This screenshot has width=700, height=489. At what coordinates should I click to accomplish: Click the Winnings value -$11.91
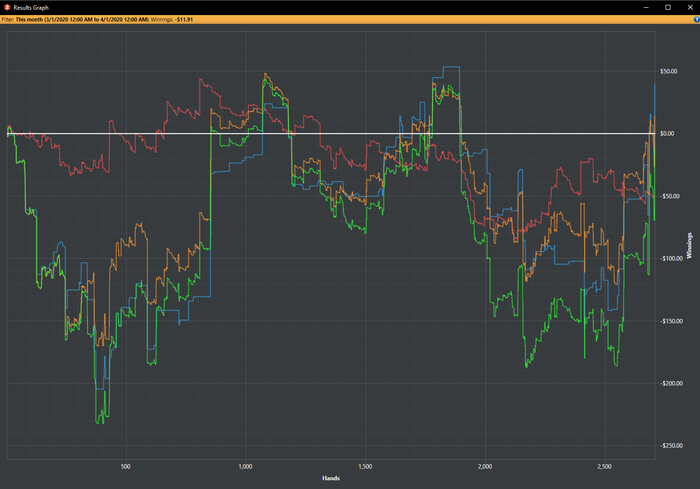click(184, 20)
